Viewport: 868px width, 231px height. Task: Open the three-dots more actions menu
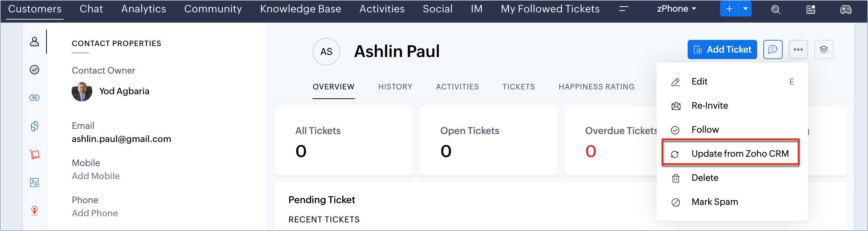[798, 49]
